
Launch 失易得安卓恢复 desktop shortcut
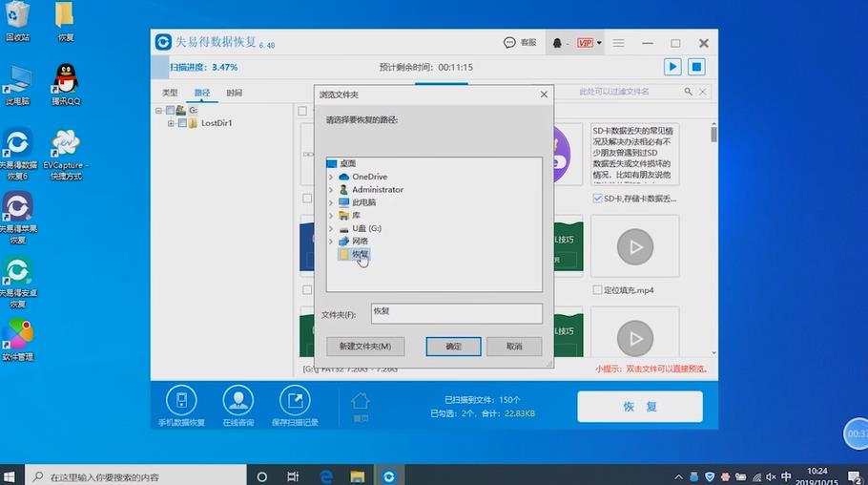[18, 282]
